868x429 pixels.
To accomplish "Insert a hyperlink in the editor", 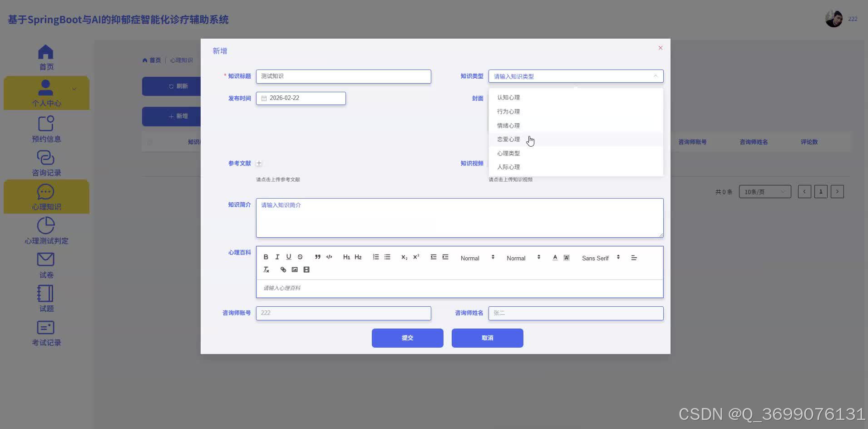I will 283,269.
